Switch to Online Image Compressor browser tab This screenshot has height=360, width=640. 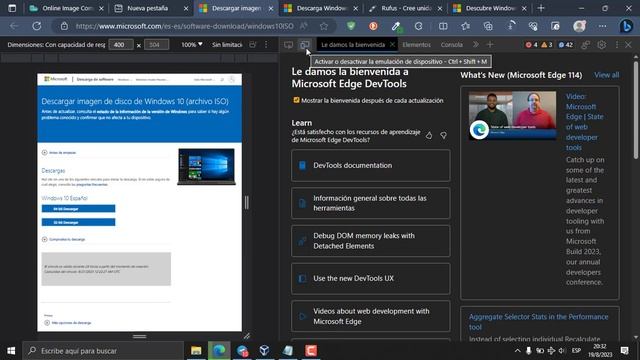[66, 8]
